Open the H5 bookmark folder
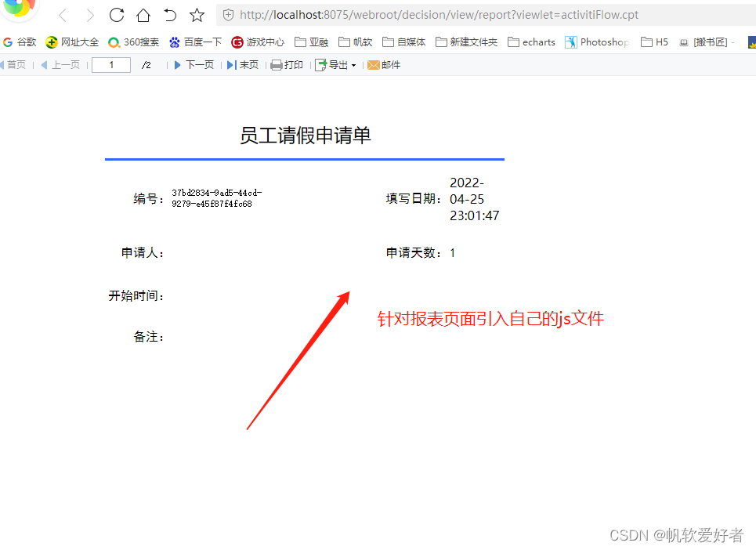 click(x=654, y=42)
